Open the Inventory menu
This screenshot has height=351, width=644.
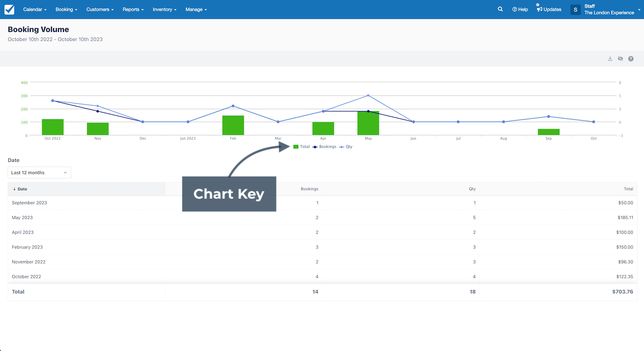(164, 9)
